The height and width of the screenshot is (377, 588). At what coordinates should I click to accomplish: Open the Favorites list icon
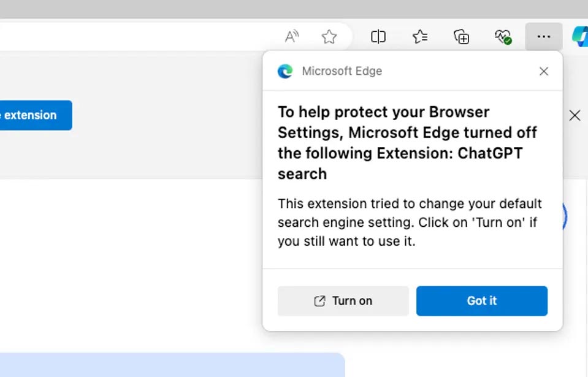pos(420,37)
